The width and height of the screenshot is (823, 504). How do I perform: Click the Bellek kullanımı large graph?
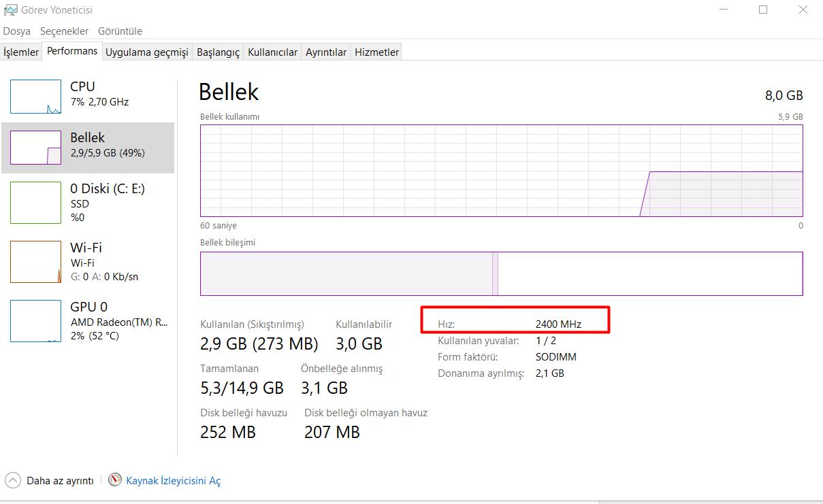(x=501, y=171)
